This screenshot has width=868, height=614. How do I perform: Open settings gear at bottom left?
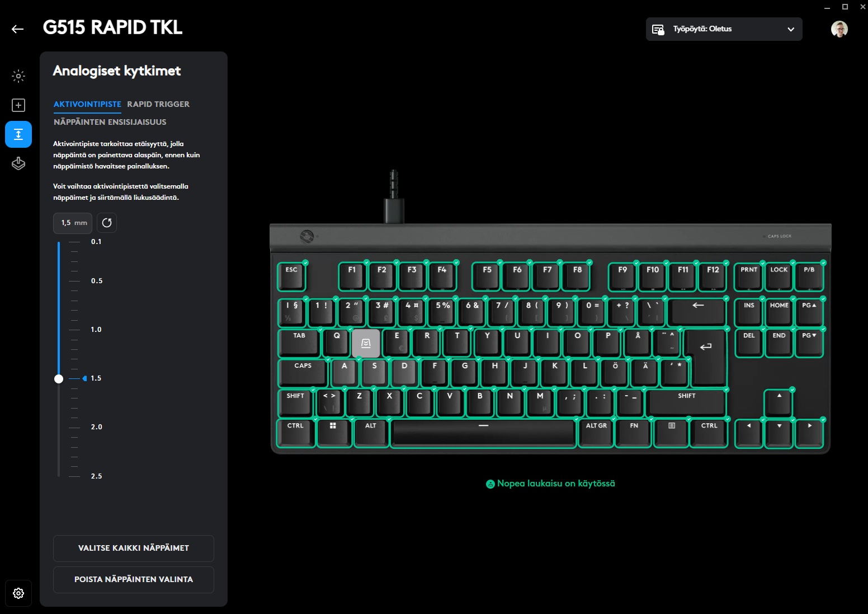[18, 593]
